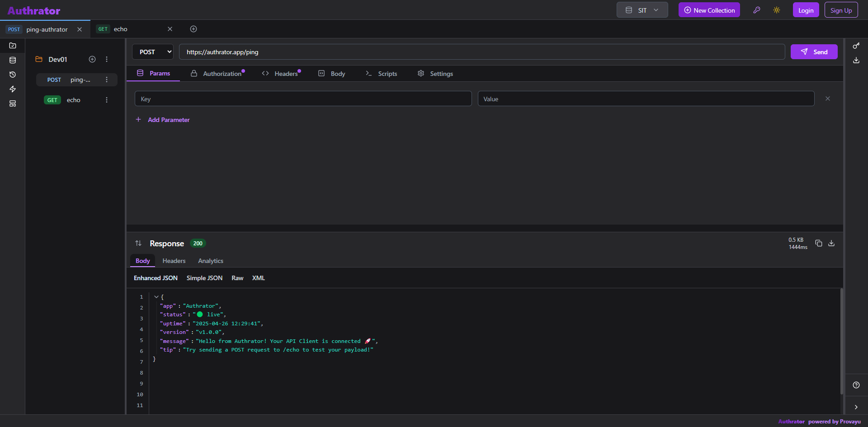Click the request URL field
The image size is (868, 427).
pos(482,52)
